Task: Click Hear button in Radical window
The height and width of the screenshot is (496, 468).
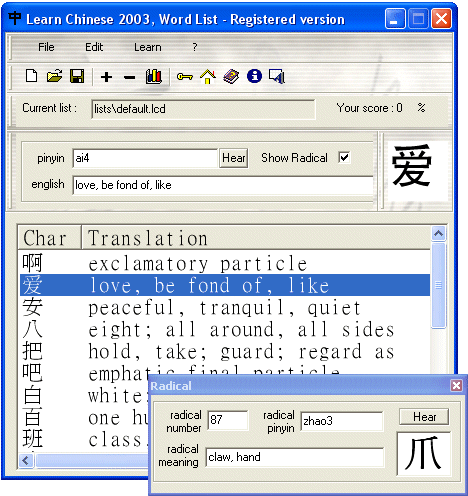Action: point(424,417)
